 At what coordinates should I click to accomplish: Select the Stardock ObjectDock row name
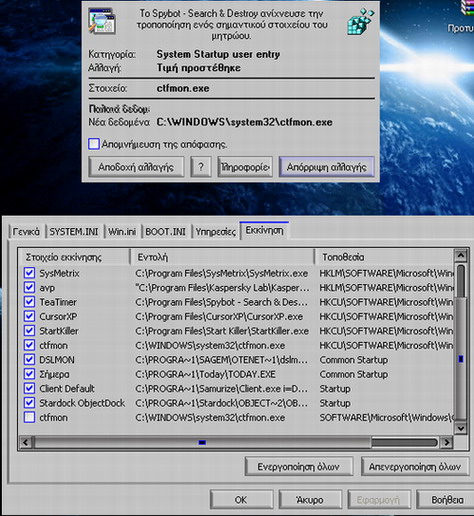82,403
